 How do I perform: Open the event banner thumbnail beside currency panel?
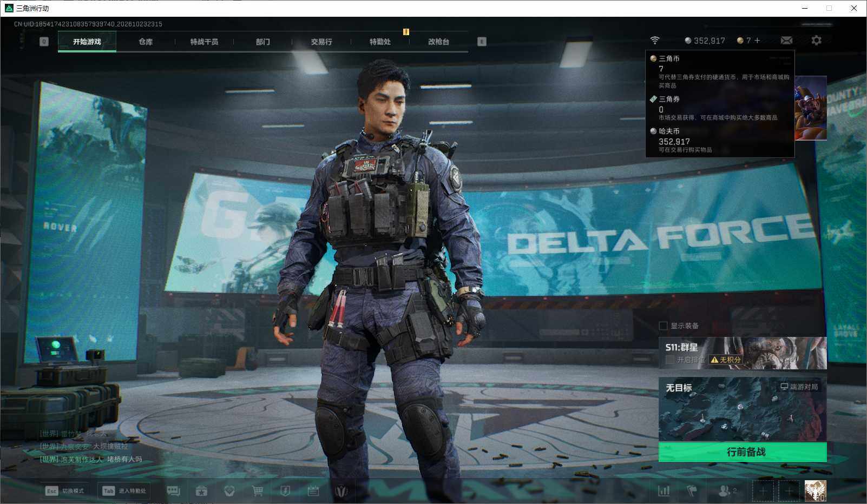(x=811, y=108)
